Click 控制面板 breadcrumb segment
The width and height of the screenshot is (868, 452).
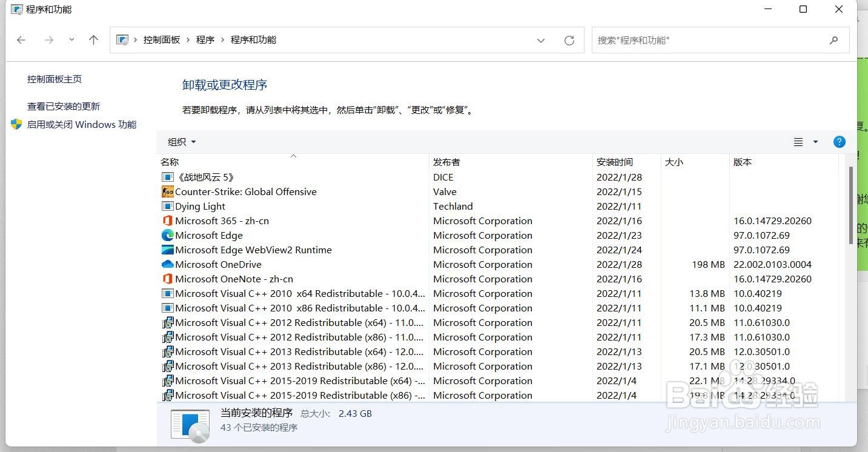pos(162,40)
